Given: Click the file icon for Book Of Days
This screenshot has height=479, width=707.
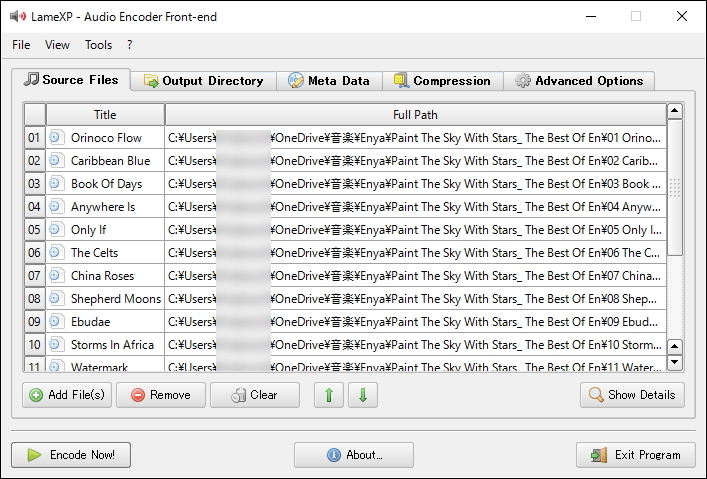Looking at the screenshot, I should click(x=56, y=183).
